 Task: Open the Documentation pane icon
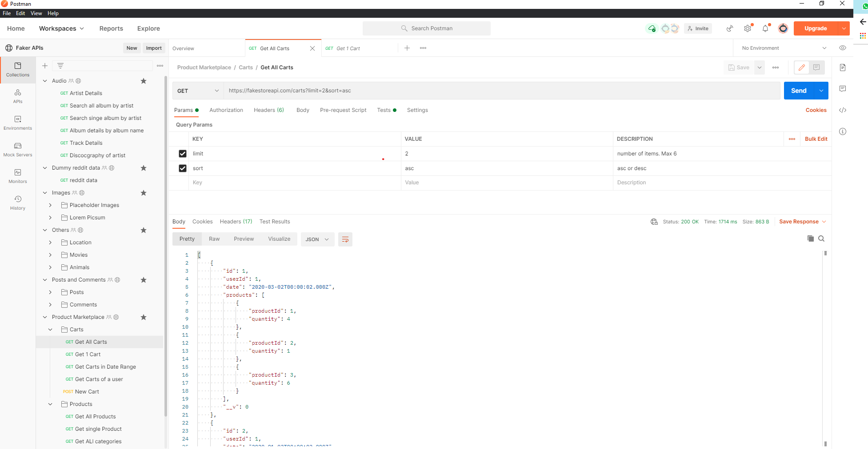point(843,68)
